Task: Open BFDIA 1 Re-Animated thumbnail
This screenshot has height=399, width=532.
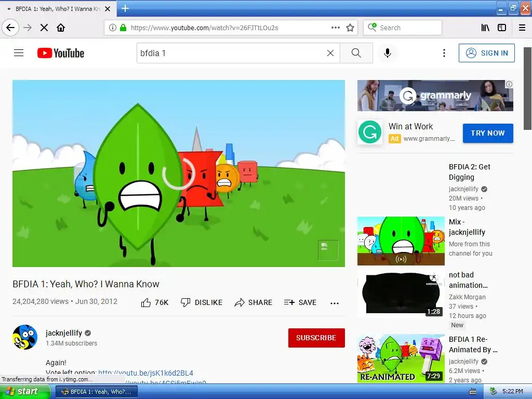Action: [x=401, y=358]
